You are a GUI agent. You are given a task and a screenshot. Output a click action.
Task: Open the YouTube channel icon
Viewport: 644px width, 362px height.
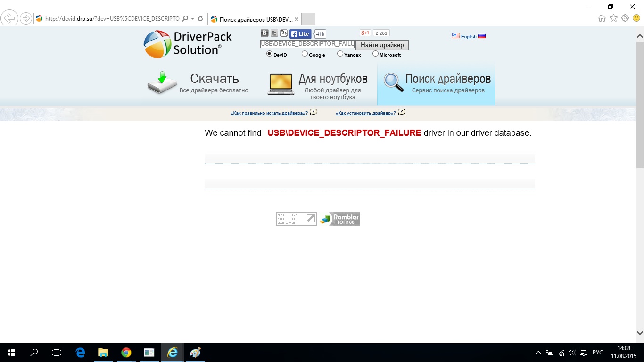284,33
